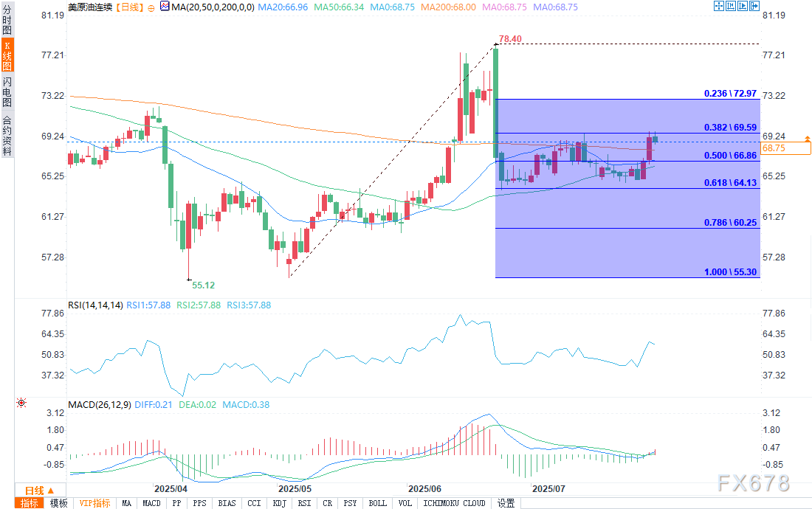Screen dimensions: 812x509
Task: Enable the BOLL indicator
Action: coord(377,503)
